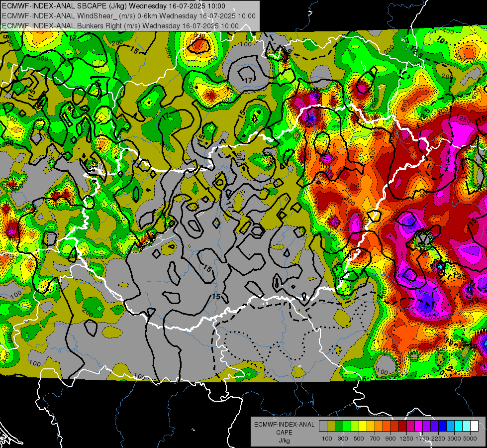Click the dark red legend swatch left of 1250
The height and width of the screenshot is (448, 487).
(403, 426)
